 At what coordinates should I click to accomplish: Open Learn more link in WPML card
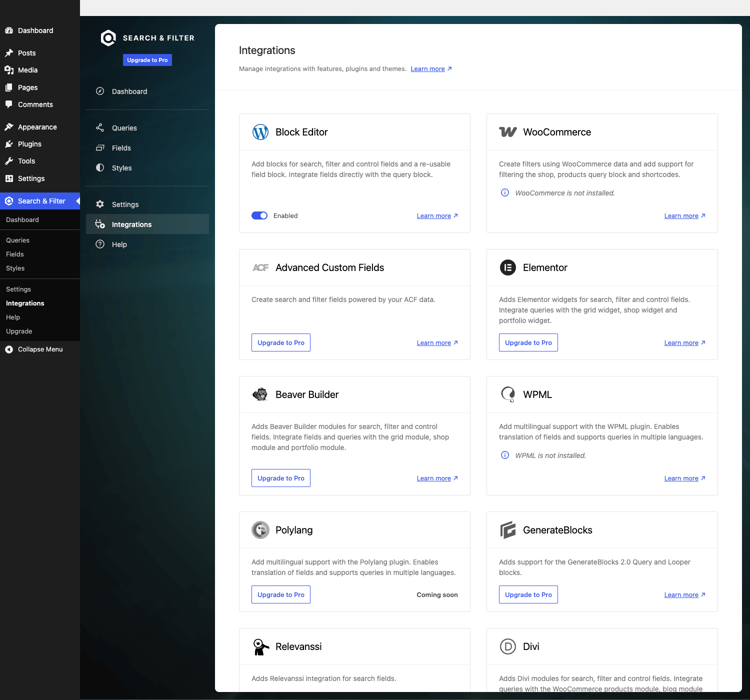(x=685, y=478)
